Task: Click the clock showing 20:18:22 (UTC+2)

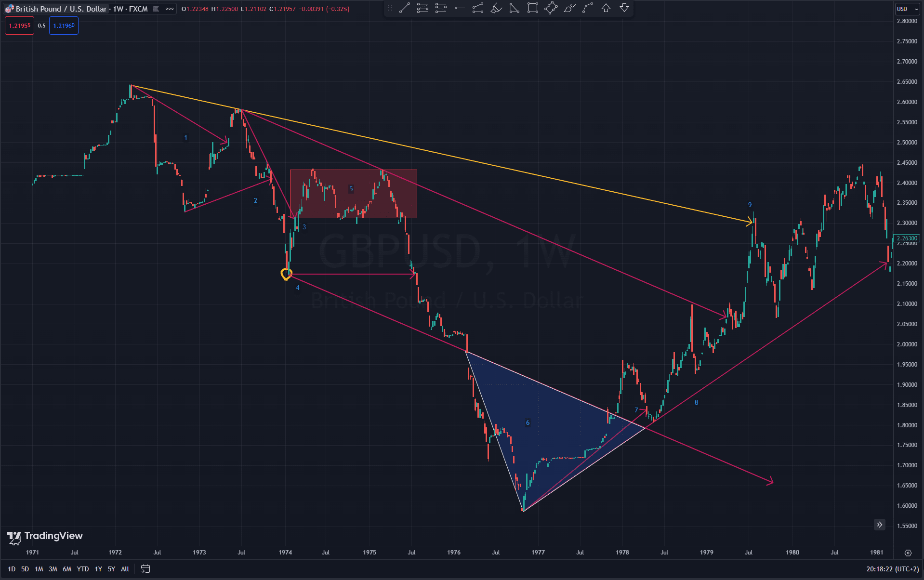Action: (892, 569)
